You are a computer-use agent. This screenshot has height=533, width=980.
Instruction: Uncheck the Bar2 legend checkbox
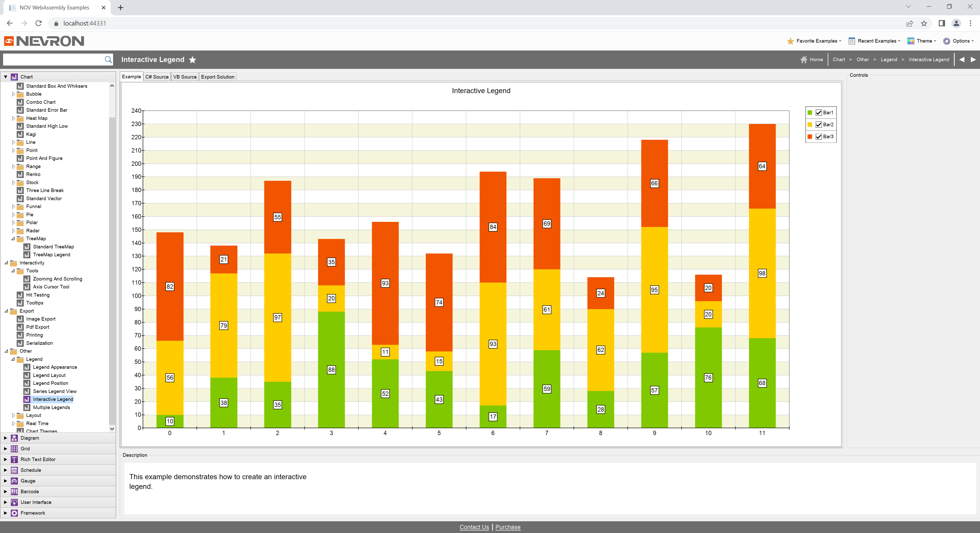818,125
